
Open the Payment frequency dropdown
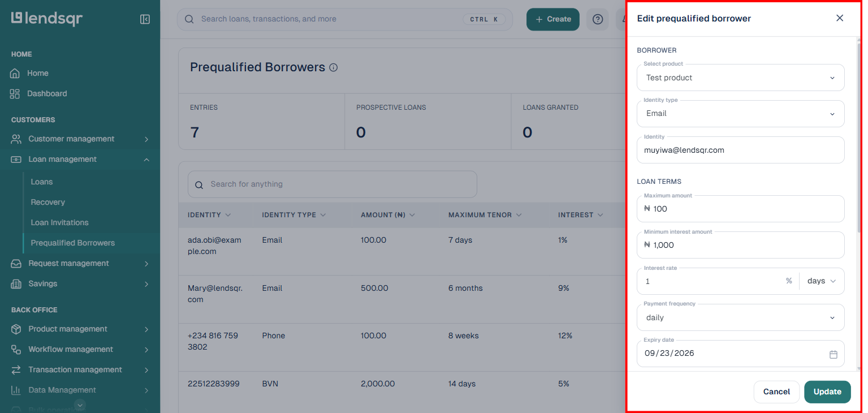(741, 317)
